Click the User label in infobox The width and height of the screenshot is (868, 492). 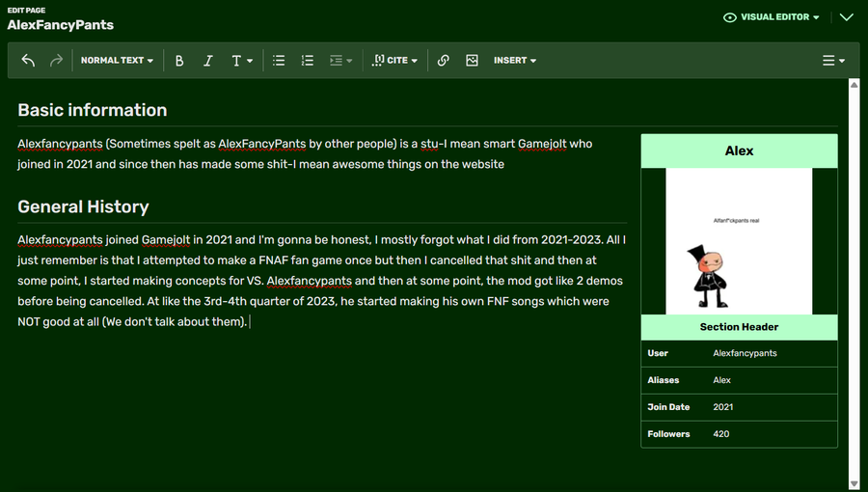[x=658, y=353]
